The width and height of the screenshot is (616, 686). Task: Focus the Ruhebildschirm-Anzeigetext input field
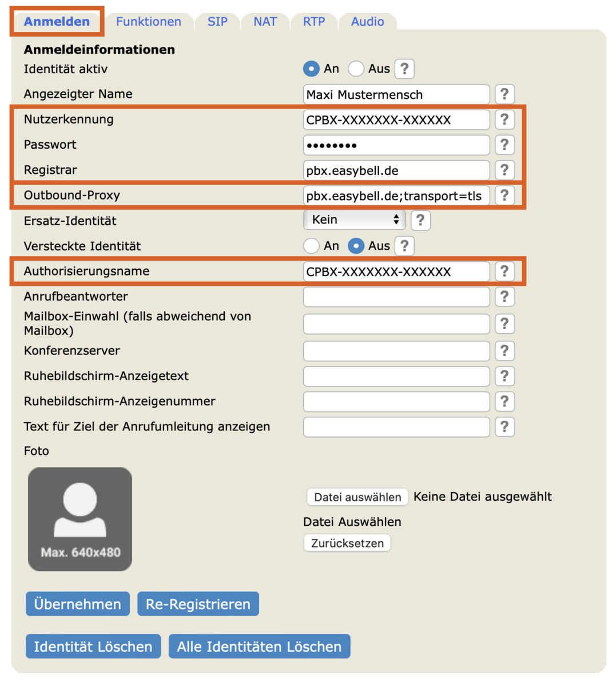point(396,376)
